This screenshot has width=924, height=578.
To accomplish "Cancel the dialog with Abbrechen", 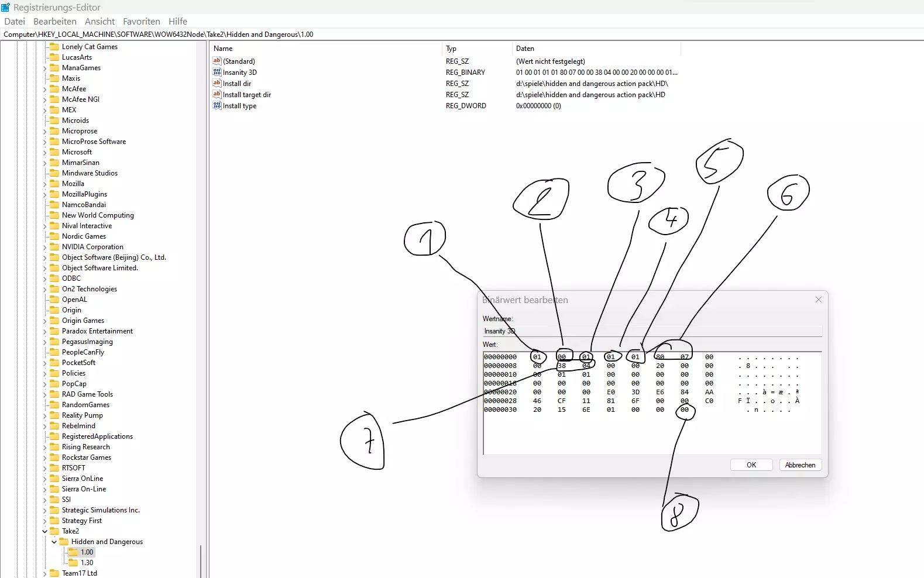I will pyautogui.click(x=801, y=465).
